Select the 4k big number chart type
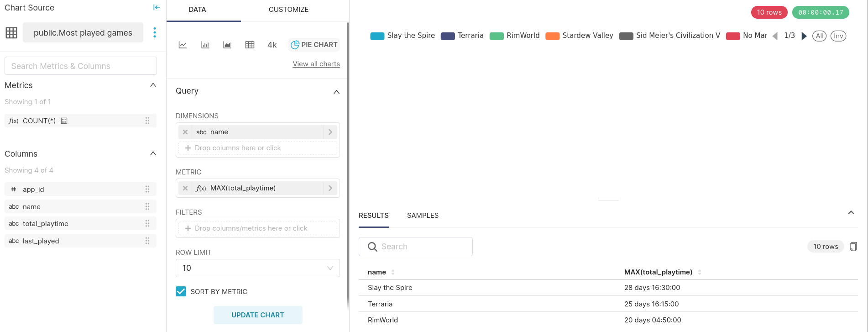Screen dimensions: 868x332 click(272, 45)
